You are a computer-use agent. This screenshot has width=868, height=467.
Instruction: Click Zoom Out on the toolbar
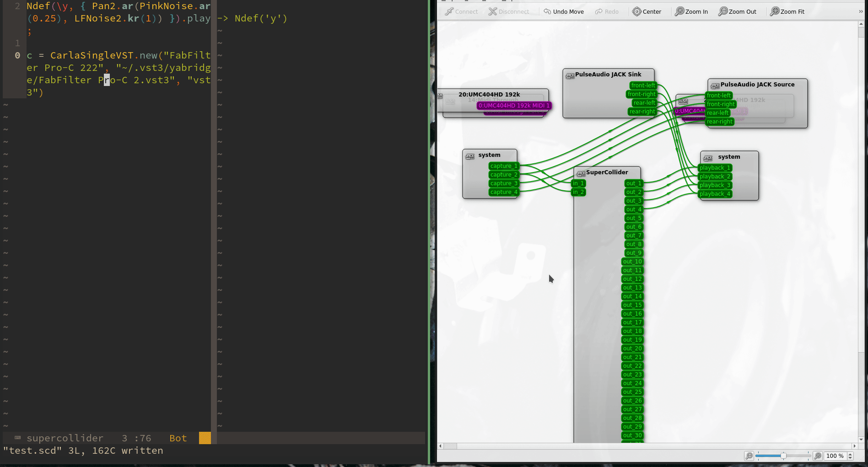coord(737,11)
